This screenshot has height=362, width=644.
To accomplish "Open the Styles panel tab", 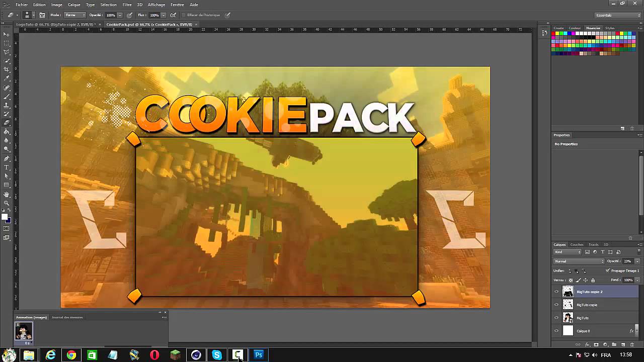I will [610, 28].
